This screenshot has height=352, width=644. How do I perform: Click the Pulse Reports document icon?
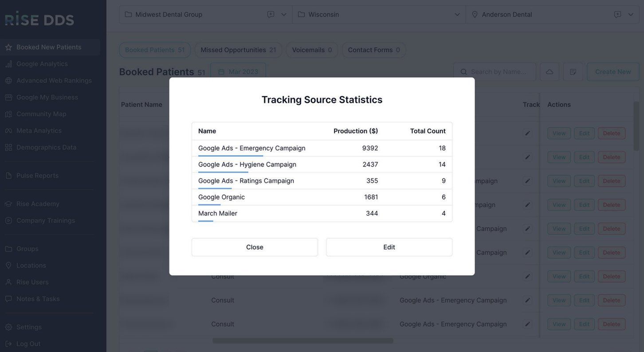8,176
